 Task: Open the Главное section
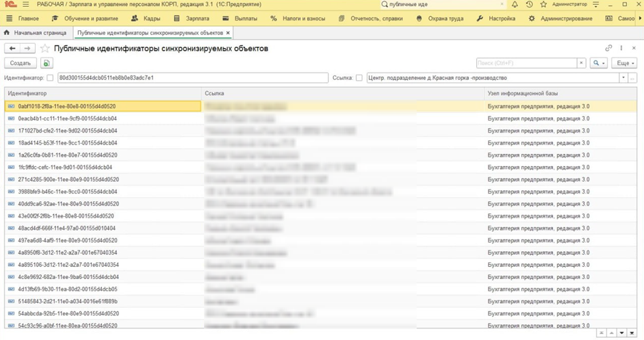[x=23, y=18]
